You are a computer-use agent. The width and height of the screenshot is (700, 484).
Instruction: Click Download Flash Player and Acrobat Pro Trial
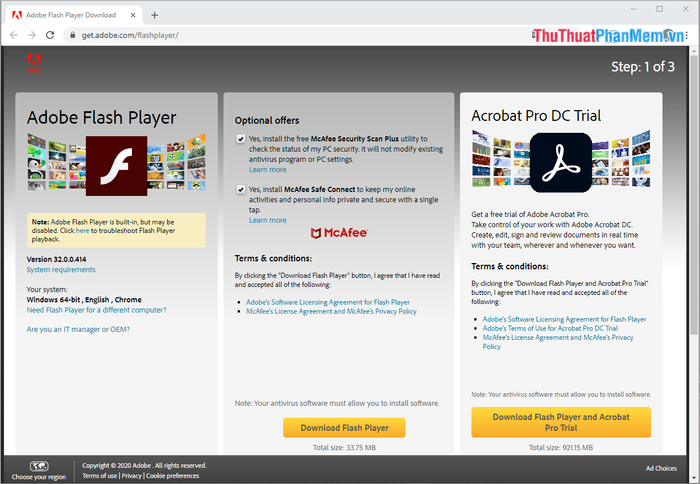pyautogui.click(x=561, y=422)
